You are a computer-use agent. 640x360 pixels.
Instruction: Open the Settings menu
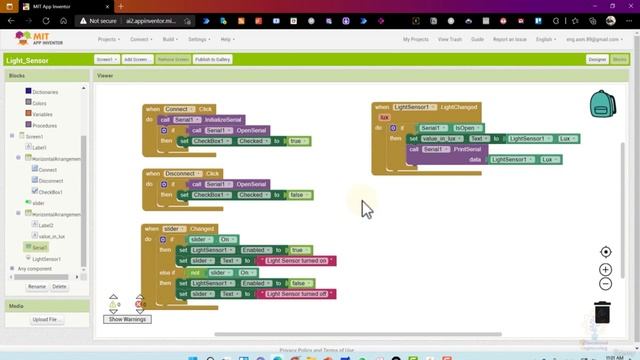click(x=199, y=39)
